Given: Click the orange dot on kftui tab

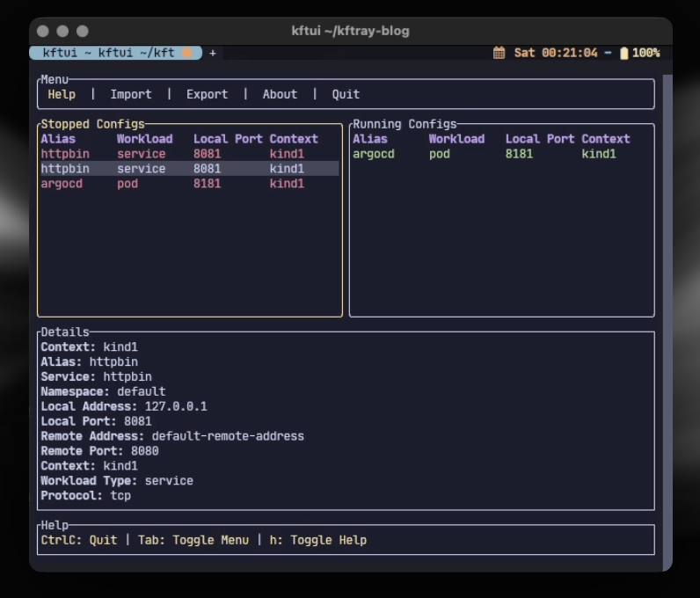Looking at the screenshot, I should pyautogui.click(x=186, y=53).
